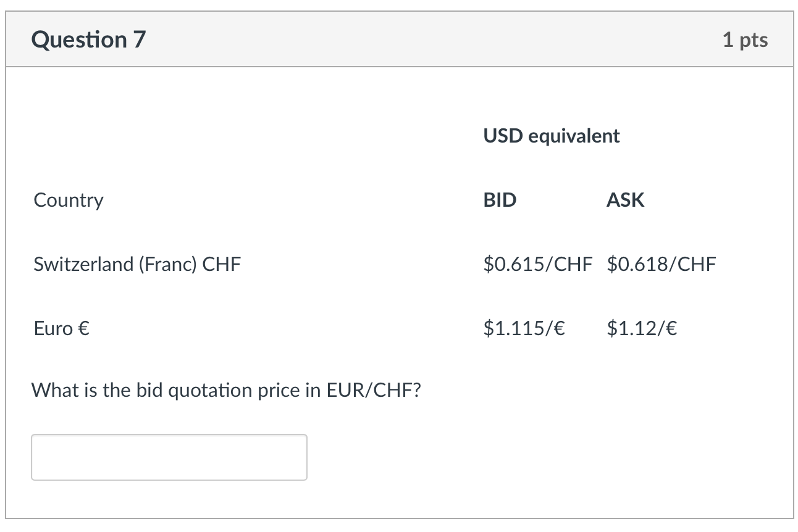Click the word What starting the question
The width and height of the screenshot is (798, 532).
coord(52,390)
